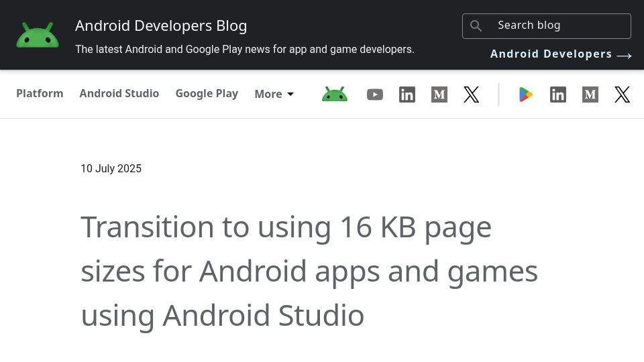Image resolution: width=644 pixels, height=362 pixels.
Task: Click the green Android head icon in nav bar
Action: point(335,95)
